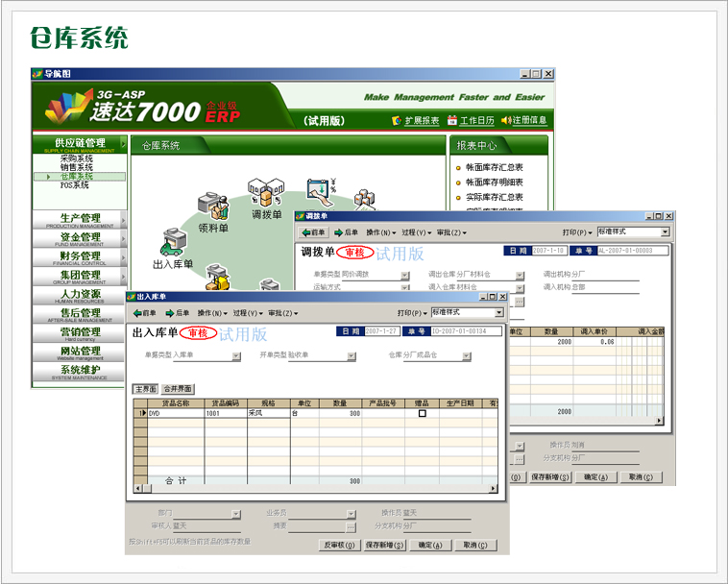Open 调出仓库 dropdown in 调拨单 window
Image resolution: width=728 pixels, height=584 pixels.
(520, 276)
